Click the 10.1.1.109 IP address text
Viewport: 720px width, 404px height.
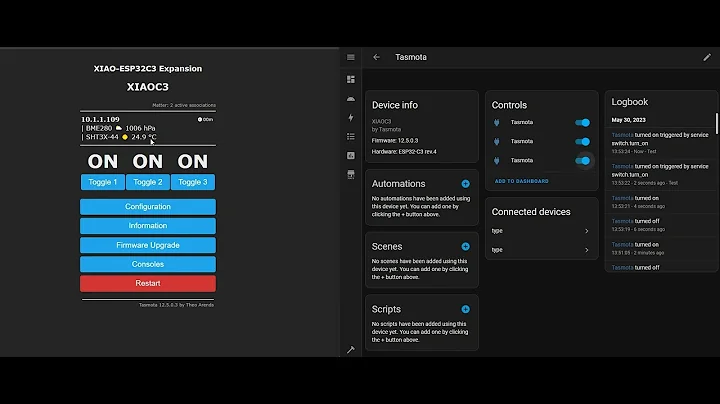click(100, 119)
